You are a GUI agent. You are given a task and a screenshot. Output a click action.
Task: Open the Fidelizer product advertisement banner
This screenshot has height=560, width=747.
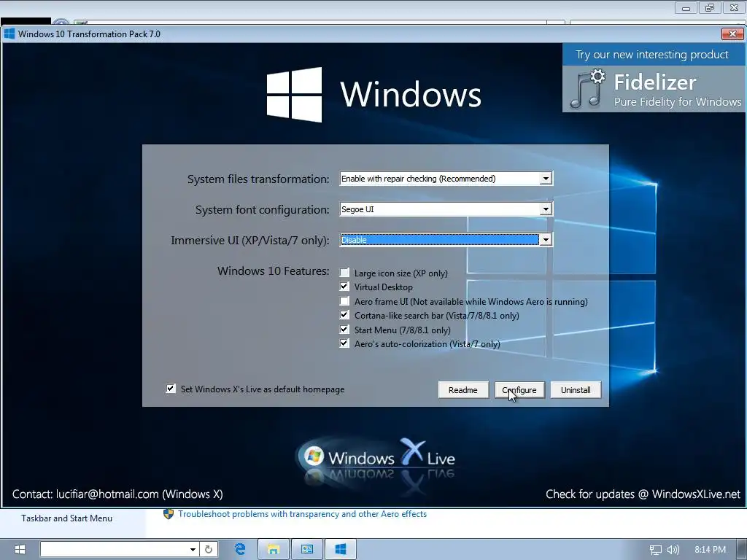coord(654,77)
